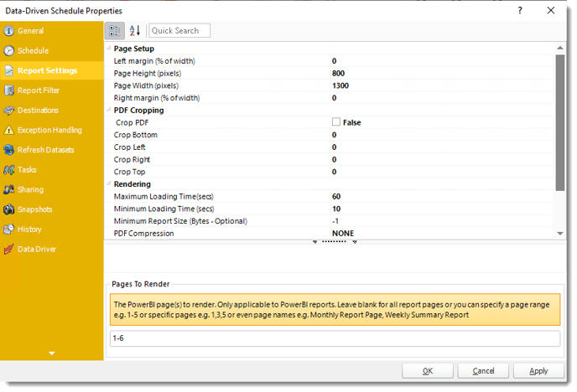Screen dimensions: 577x392
Task: Click the Refresh Datasets icon
Action: click(9, 150)
